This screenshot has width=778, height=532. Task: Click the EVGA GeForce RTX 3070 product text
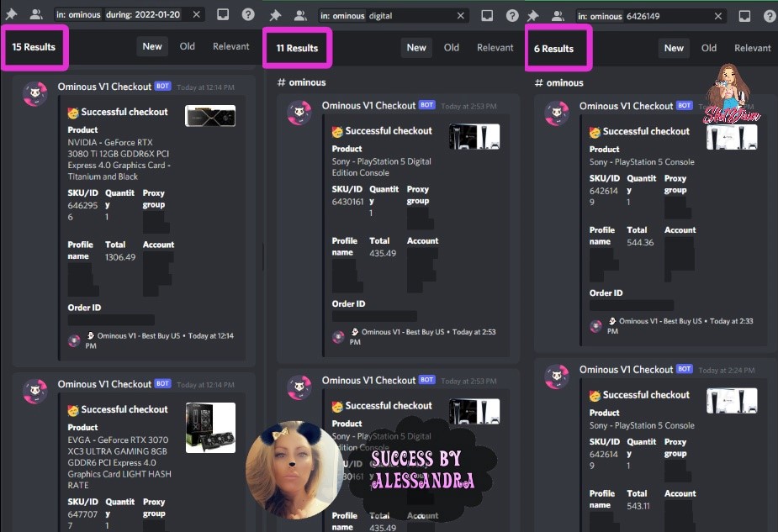click(119, 462)
